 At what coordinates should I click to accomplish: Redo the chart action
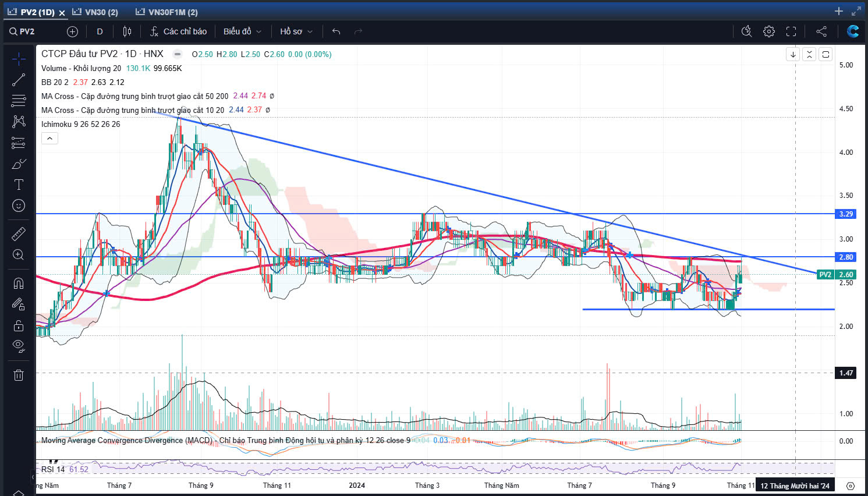point(358,31)
